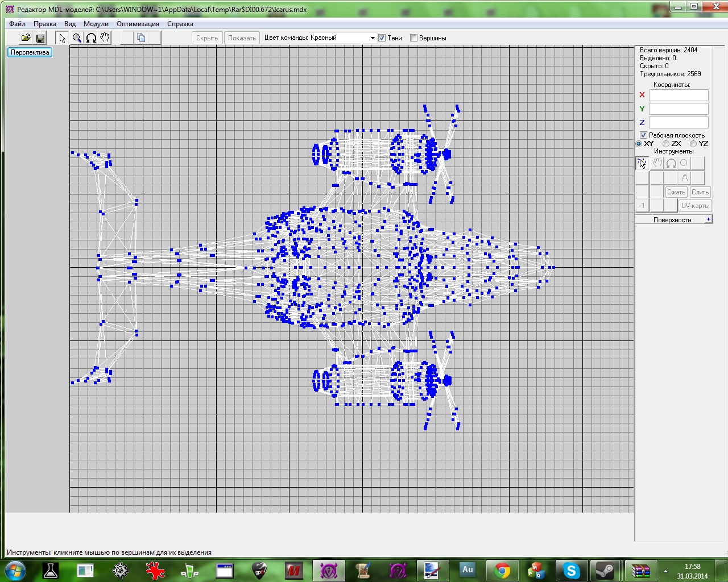Click the Y coordinate input field

[x=679, y=109]
